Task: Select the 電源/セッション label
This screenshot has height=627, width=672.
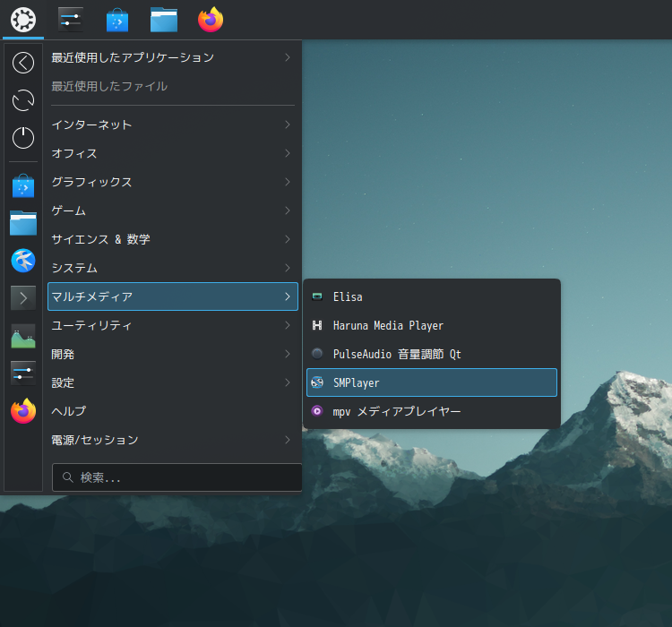Action: (x=95, y=440)
